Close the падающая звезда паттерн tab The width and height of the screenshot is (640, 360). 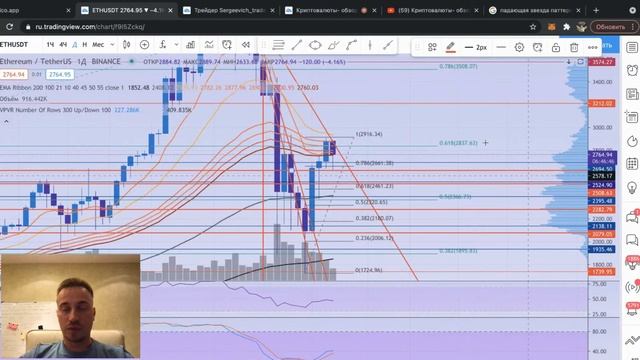coord(578,10)
